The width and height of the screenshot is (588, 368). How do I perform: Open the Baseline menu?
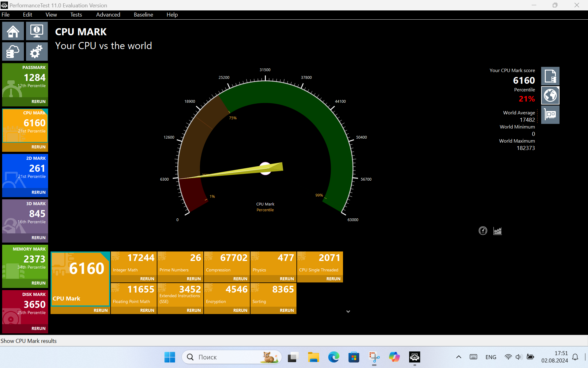point(143,15)
